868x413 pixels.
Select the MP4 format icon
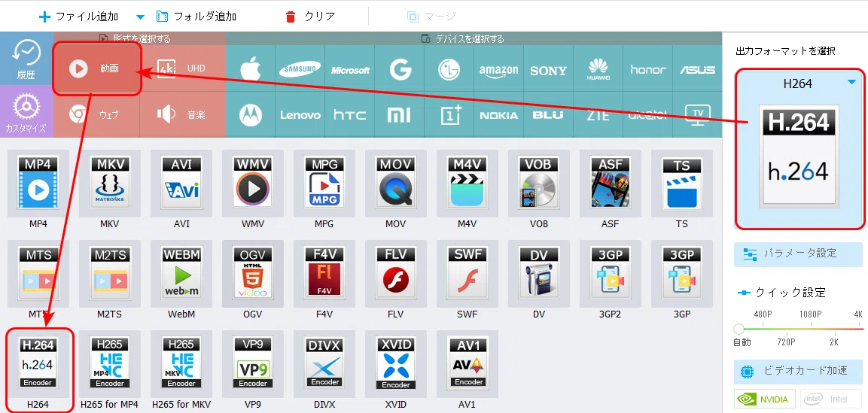coord(38,183)
